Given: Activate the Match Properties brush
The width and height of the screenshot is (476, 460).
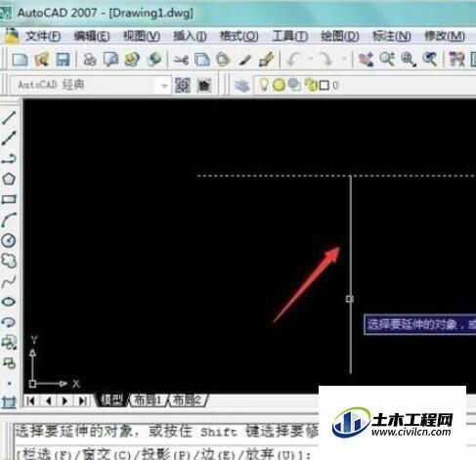Looking at the screenshot, I should (x=245, y=61).
